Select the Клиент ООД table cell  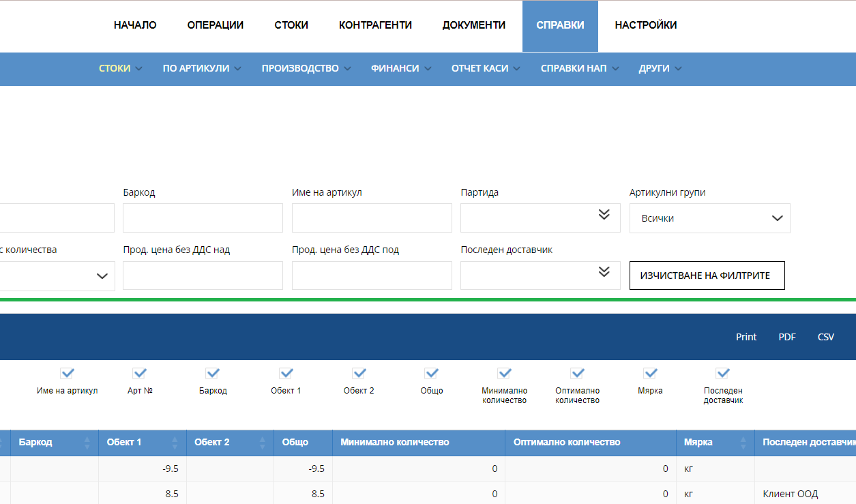click(x=805, y=494)
